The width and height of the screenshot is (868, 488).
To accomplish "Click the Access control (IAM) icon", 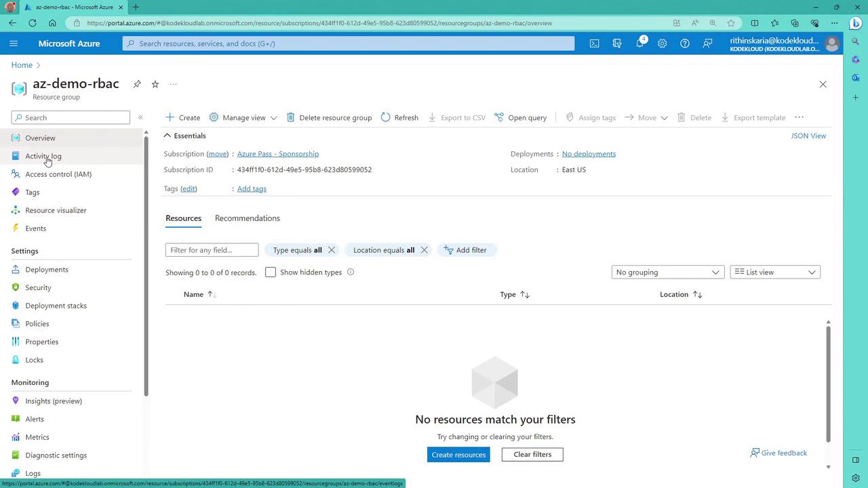I will coord(16,174).
